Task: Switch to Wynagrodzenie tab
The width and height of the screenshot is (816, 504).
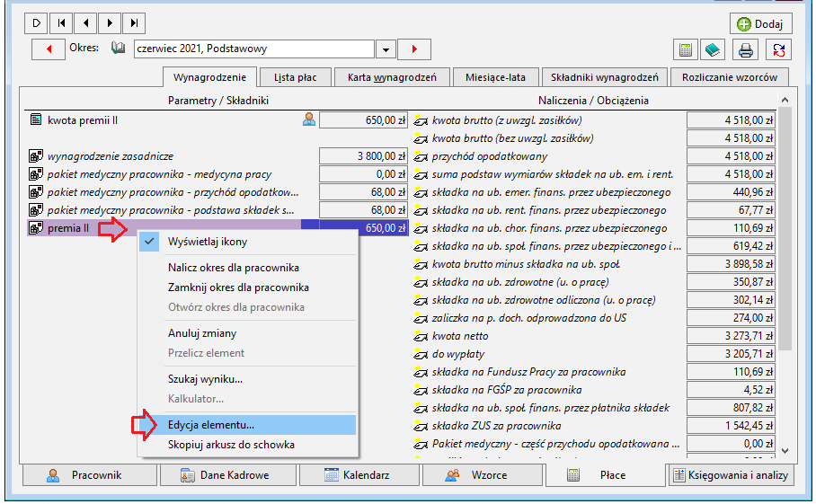Action: tap(209, 77)
